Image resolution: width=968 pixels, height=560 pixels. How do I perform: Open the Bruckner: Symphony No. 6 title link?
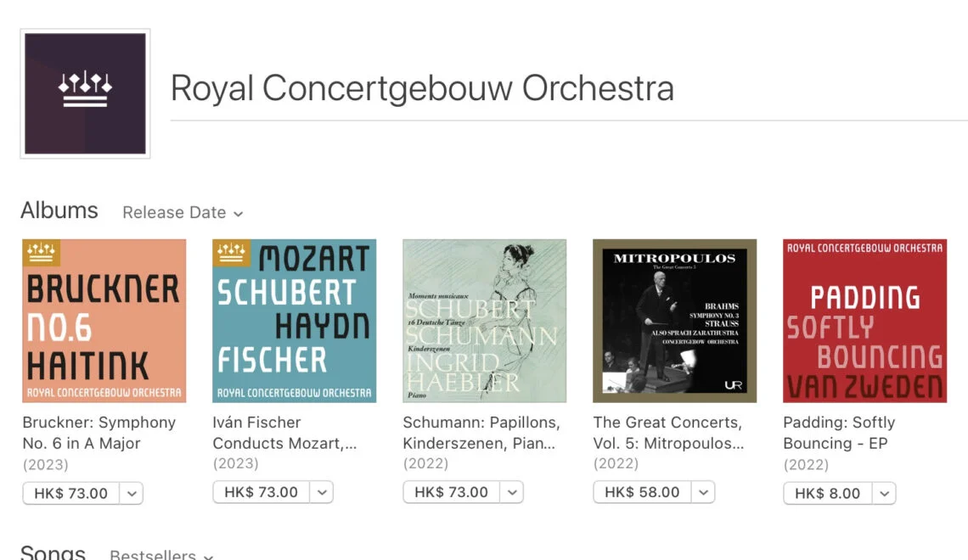(98, 433)
